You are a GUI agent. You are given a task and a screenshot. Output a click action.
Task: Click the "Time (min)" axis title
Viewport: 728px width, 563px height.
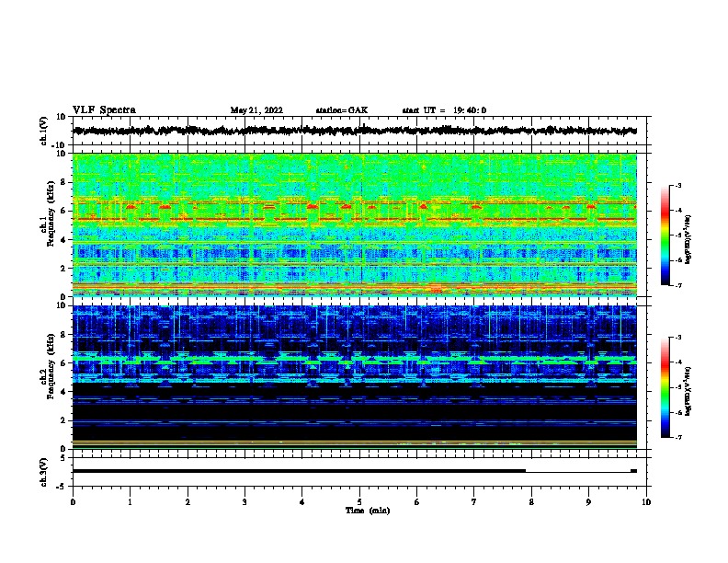click(x=368, y=511)
